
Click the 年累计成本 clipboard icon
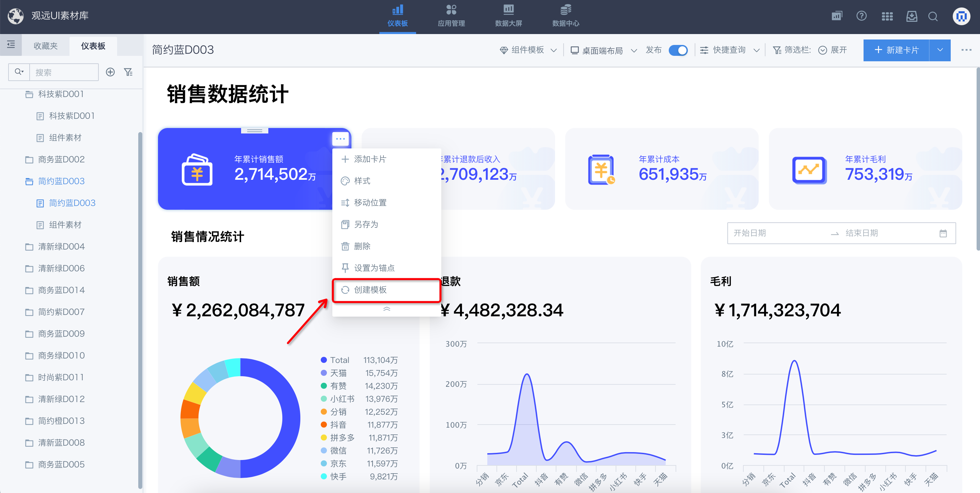[x=601, y=170]
